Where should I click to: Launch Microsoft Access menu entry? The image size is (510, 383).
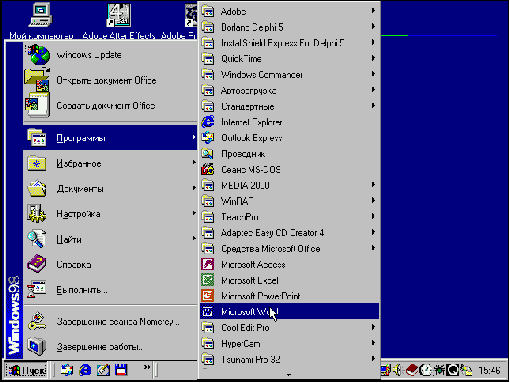(x=289, y=265)
